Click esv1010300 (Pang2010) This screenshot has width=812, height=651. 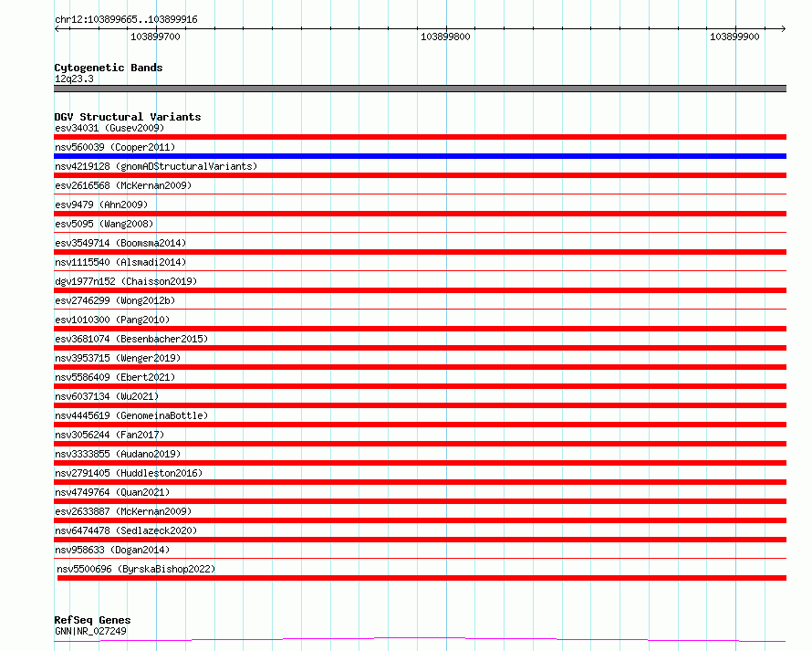[x=112, y=320]
